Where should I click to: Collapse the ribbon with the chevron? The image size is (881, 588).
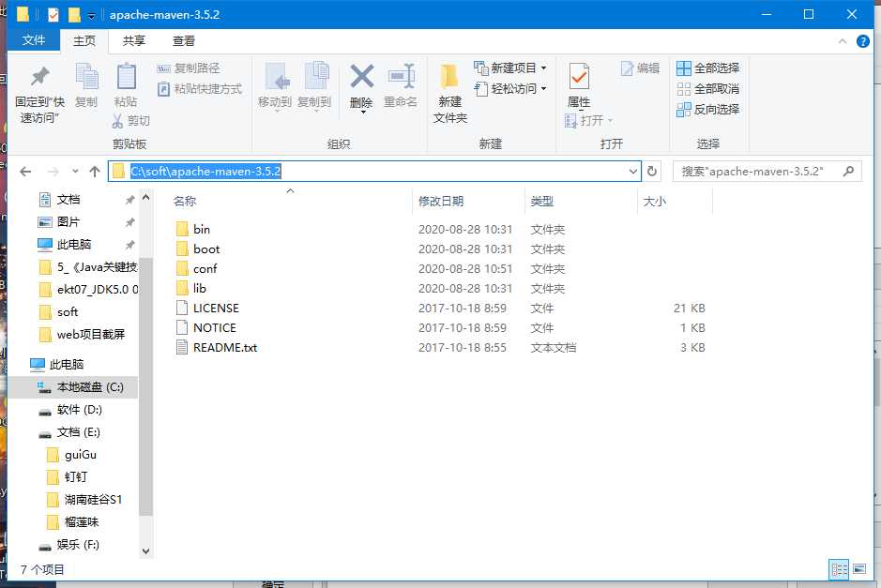coord(843,41)
